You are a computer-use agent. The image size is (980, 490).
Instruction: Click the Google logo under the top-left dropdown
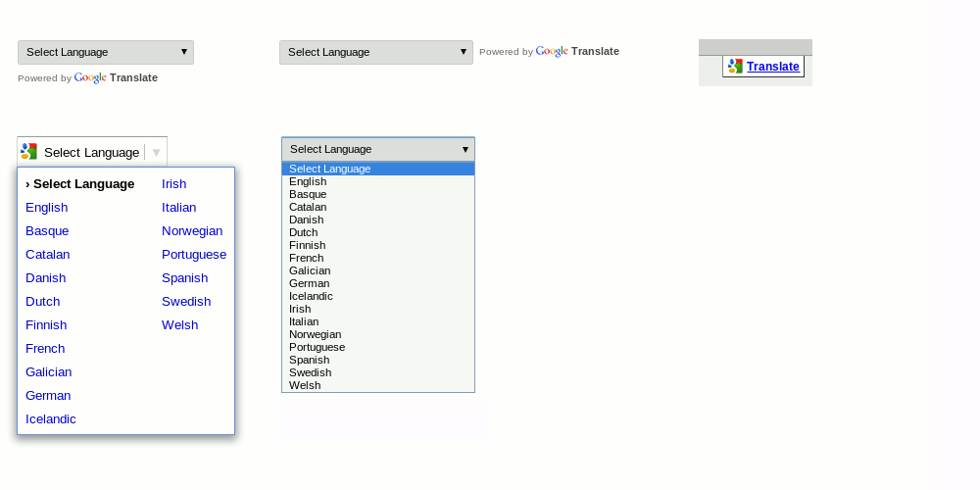click(x=90, y=77)
